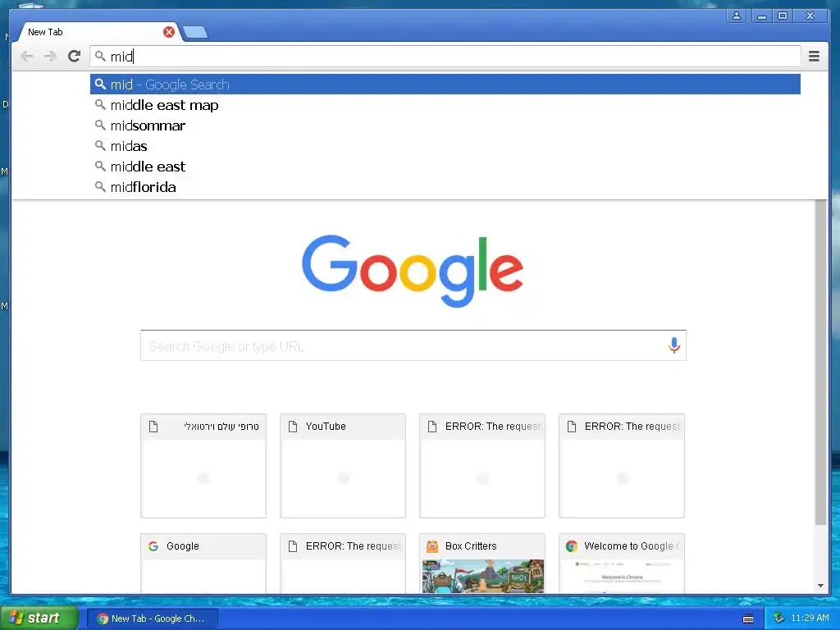The height and width of the screenshot is (630, 840).
Task: Select the 'midflorida' suggestion
Action: [x=445, y=187]
